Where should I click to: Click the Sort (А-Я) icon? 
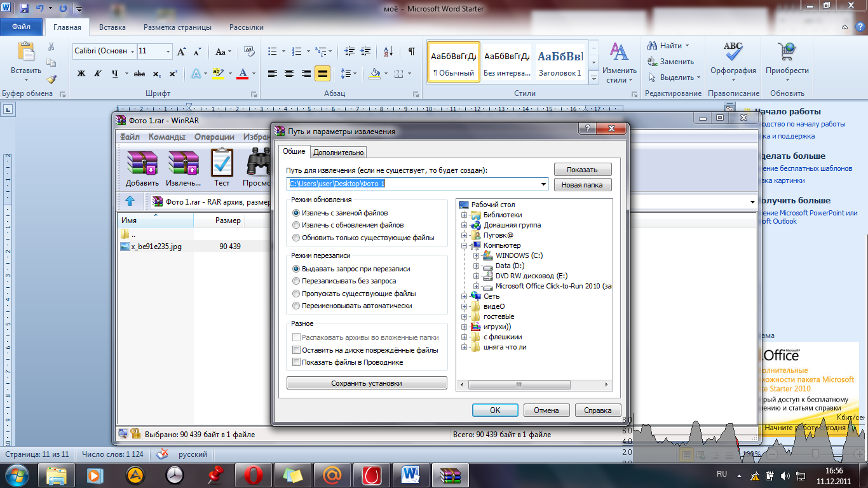(390, 51)
